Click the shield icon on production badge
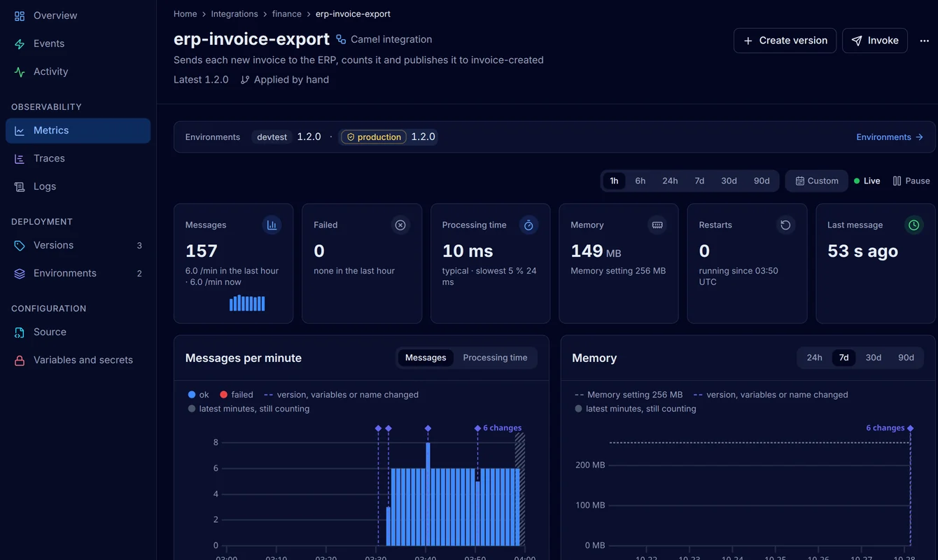938x560 pixels. (351, 137)
